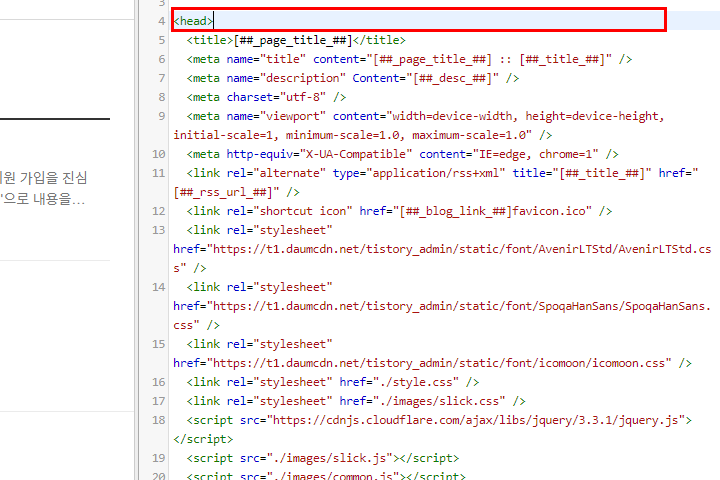Click line number 4 in gutter
720x480 pixels.
[162, 21]
